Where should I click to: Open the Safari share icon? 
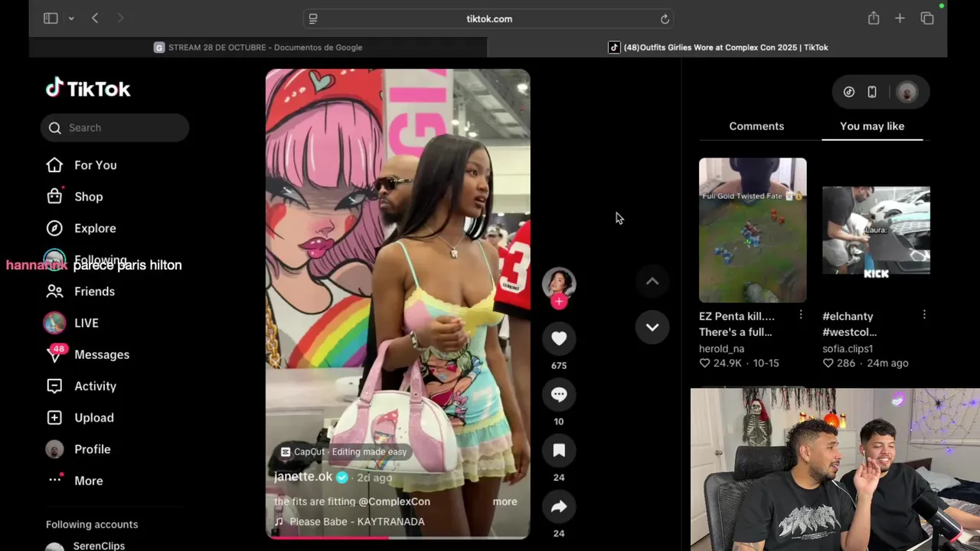click(874, 18)
